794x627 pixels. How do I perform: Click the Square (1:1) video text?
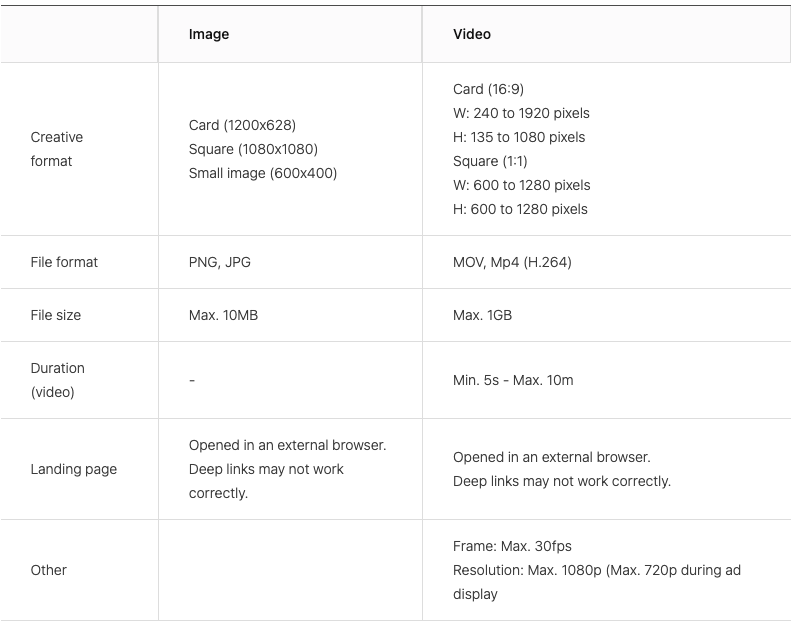coord(490,161)
